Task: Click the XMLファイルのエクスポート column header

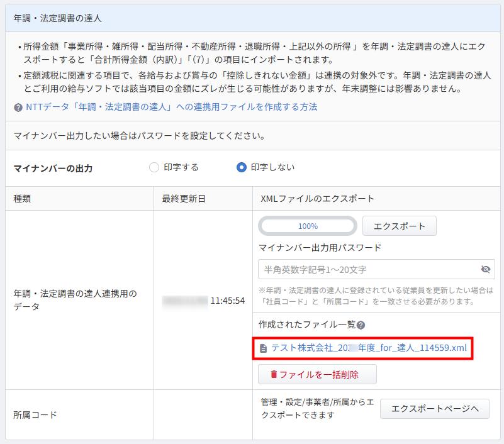Action: (317, 199)
